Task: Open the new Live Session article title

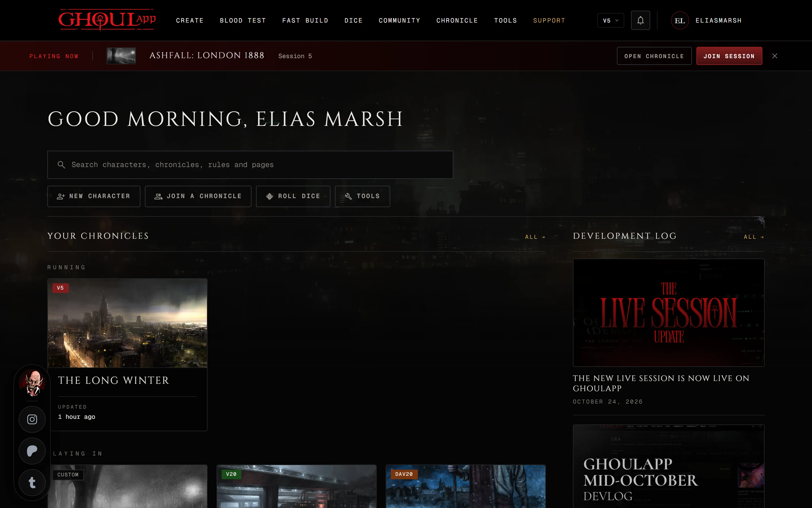Action: click(661, 383)
